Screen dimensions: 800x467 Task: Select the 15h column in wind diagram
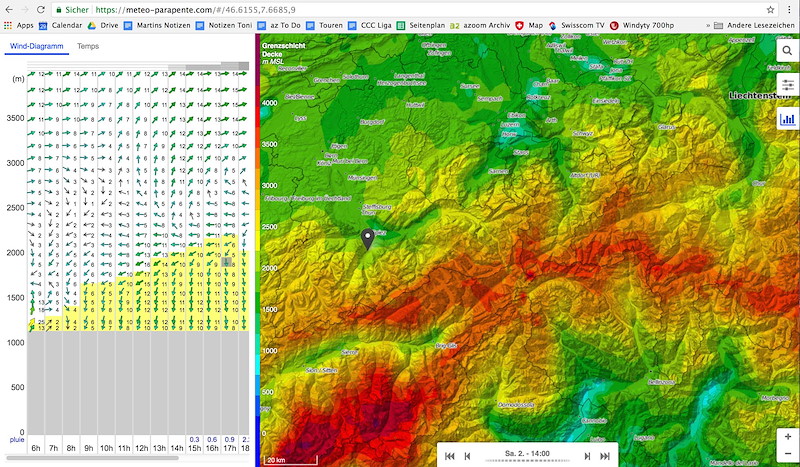click(x=194, y=448)
